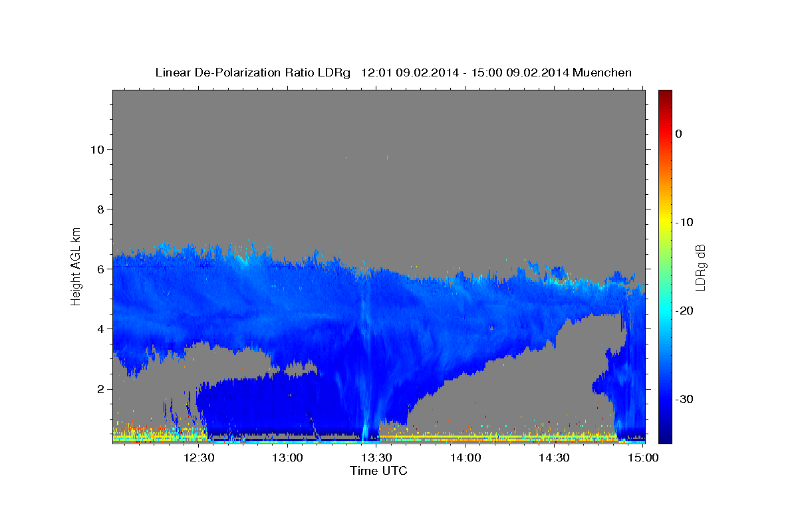Click the colorbar value -20
798x532 pixels.
point(684,311)
